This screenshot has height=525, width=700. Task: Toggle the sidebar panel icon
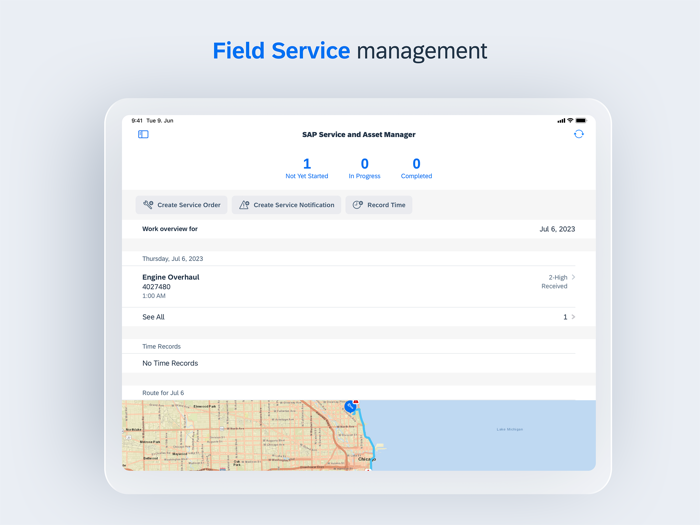click(x=143, y=134)
